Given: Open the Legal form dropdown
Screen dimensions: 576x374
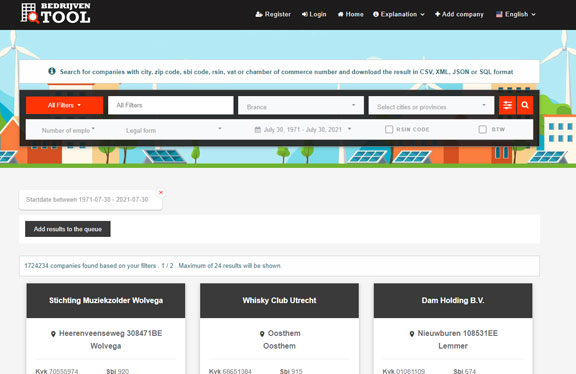Looking at the screenshot, I should (x=173, y=130).
